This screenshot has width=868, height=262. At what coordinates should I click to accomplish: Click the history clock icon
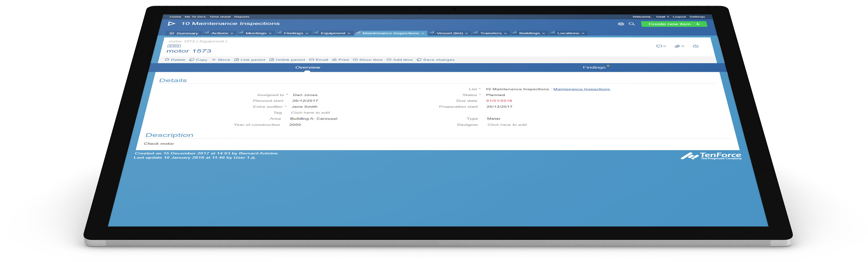pyautogui.click(x=696, y=46)
